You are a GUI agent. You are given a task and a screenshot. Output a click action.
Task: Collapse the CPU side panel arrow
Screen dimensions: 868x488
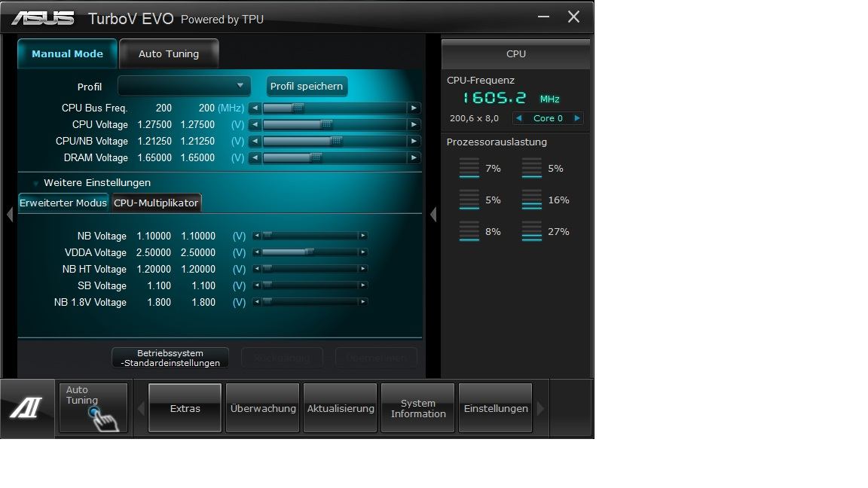click(433, 214)
